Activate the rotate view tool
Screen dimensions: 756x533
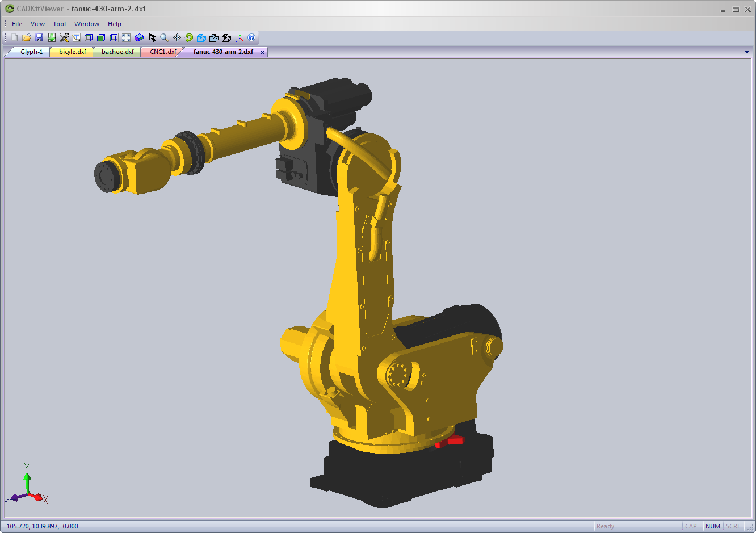(x=188, y=37)
